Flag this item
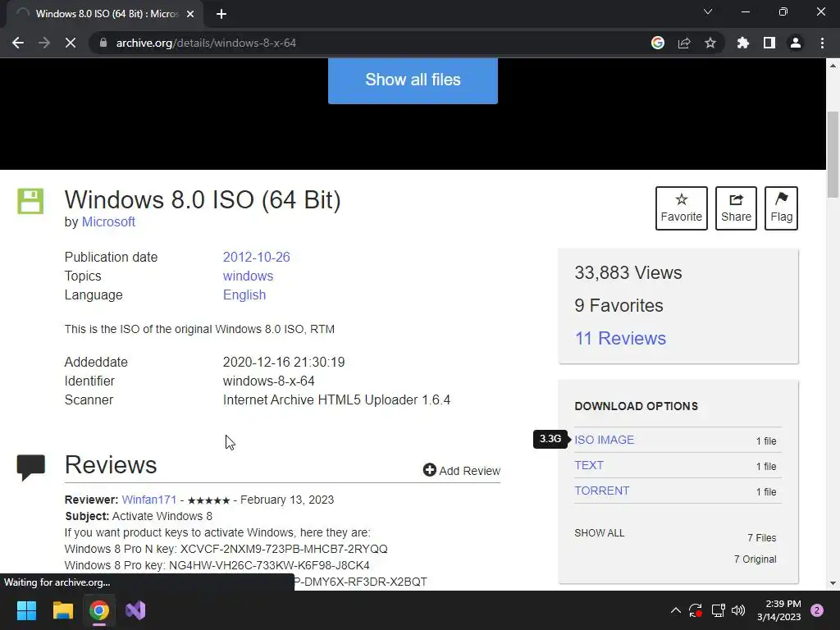 [x=781, y=208]
